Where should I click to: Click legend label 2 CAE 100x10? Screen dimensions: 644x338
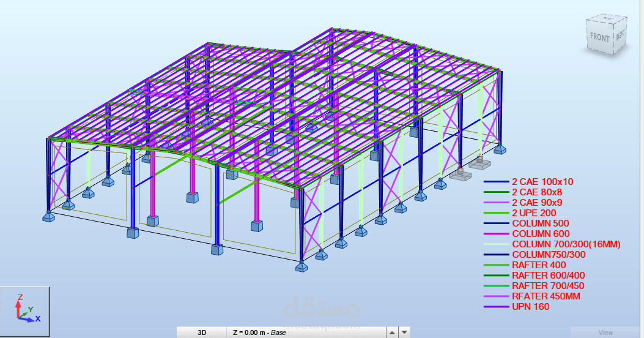tap(542, 182)
